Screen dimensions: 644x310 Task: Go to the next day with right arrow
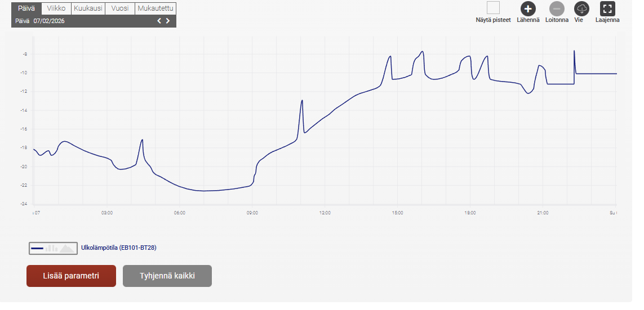tap(168, 21)
